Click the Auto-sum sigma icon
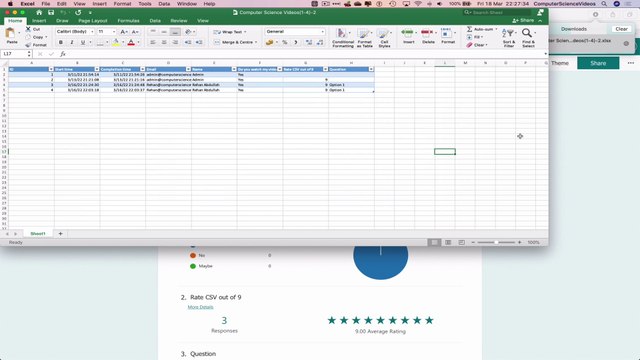 click(469, 29)
